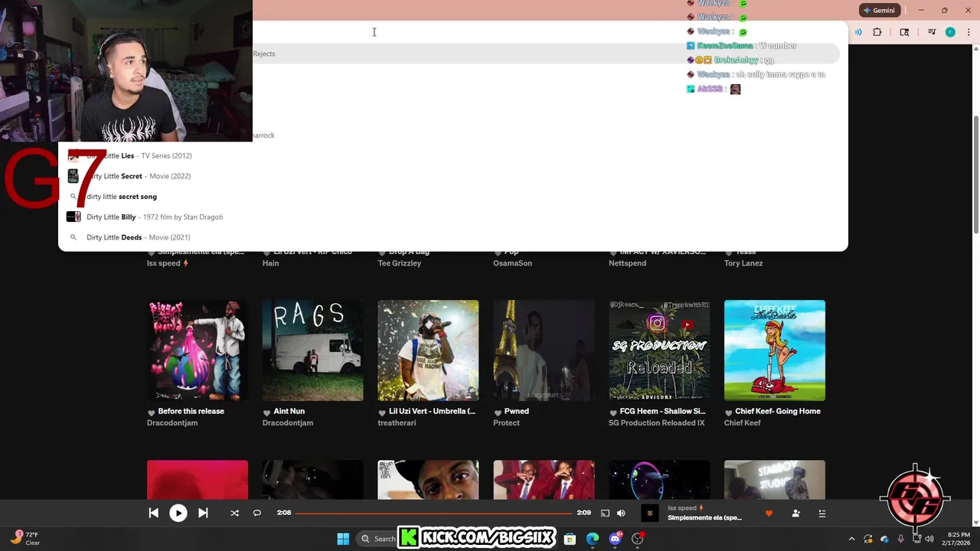Open the Chief Keef Going Home cover art
This screenshot has width=980, height=551.
[775, 350]
